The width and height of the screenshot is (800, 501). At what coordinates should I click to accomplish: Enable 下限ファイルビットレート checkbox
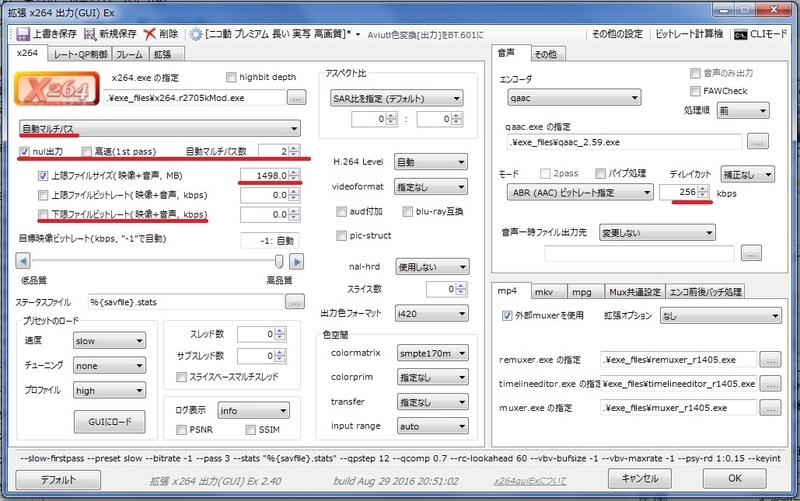pos(43,214)
